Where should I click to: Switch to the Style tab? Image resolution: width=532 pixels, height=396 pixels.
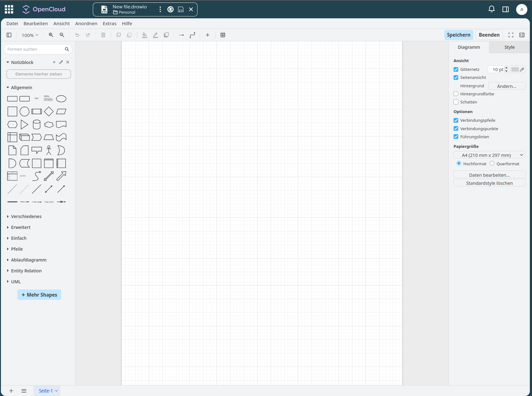pyautogui.click(x=509, y=47)
